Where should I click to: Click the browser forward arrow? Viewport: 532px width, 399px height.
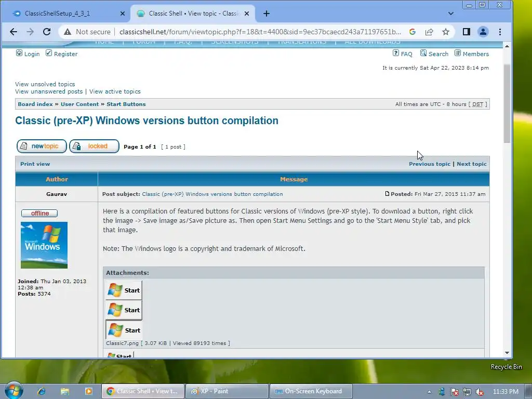pyautogui.click(x=30, y=32)
